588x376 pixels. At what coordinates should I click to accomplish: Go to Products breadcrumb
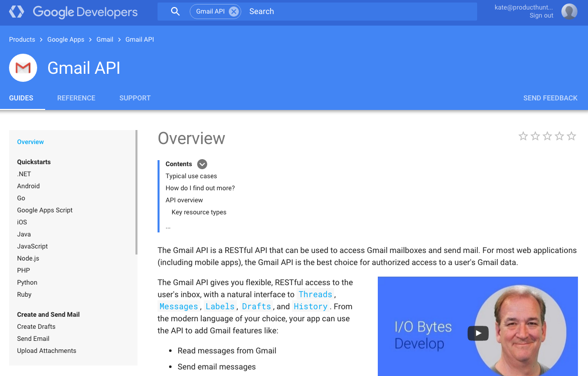(22, 39)
